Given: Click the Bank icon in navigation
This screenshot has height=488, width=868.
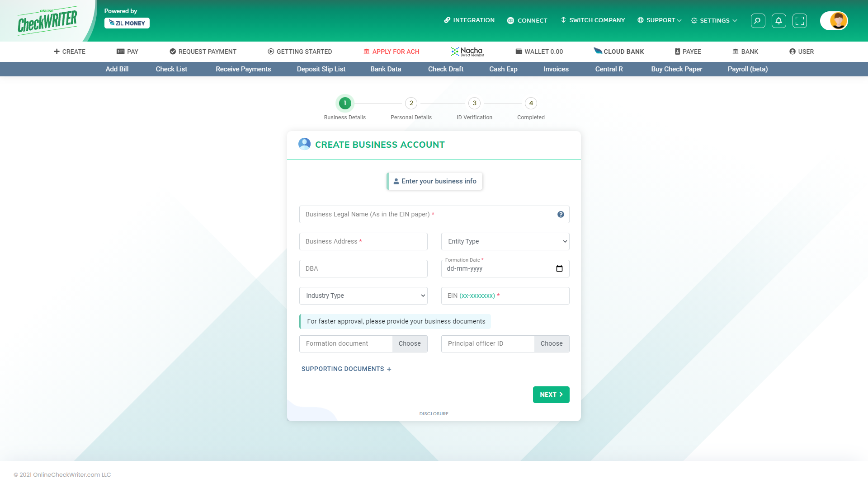Looking at the screenshot, I should 736,51.
